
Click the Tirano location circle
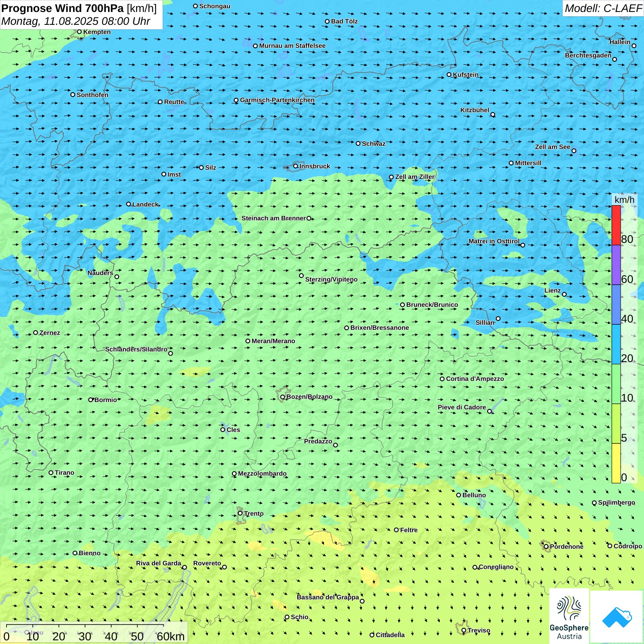[x=51, y=472]
